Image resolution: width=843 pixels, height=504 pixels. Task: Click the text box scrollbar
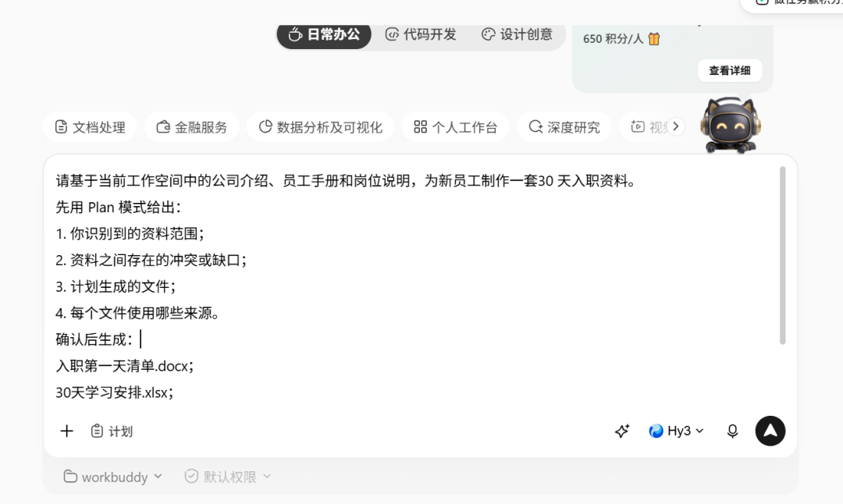click(782, 255)
